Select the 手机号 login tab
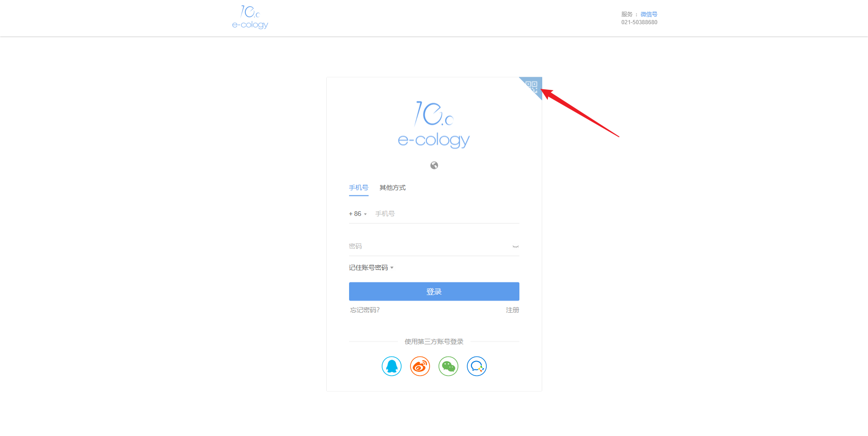Viewport: 868px width, 436px height. point(358,188)
